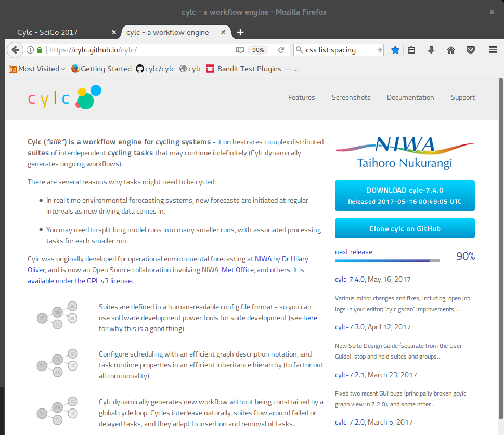504x435 pixels.
Task: Expand the Most Visited bookmarks dropdown
Action: 37,69
